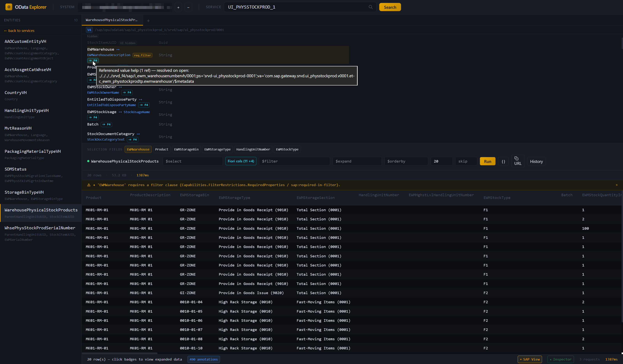Expand the SAP View panel
Image resolution: width=623 pixels, height=364 pixels.
pos(530,359)
